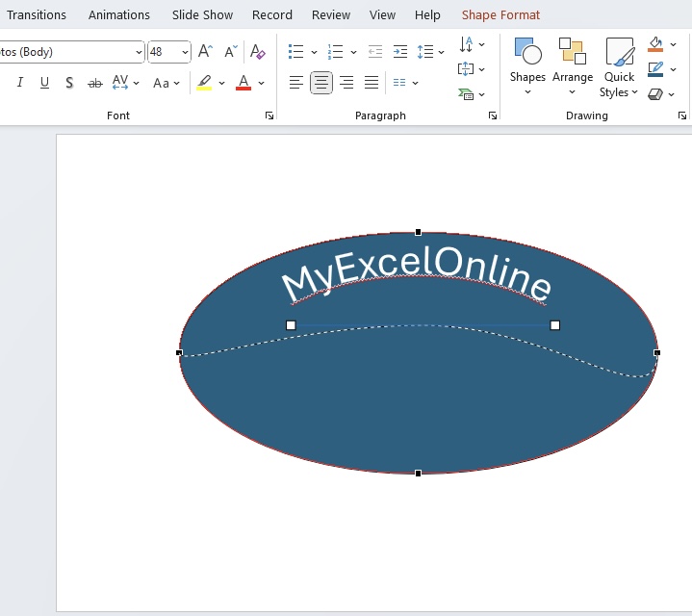Image resolution: width=692 pixels, height=616 pixels.
Task: Open Quick Styles gallery
Action: coord(619,67)
